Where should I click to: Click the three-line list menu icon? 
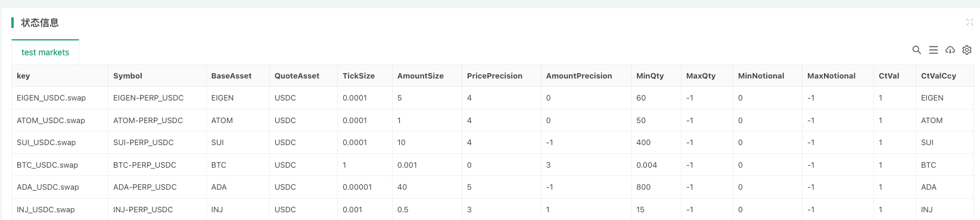tap(934, 50)
